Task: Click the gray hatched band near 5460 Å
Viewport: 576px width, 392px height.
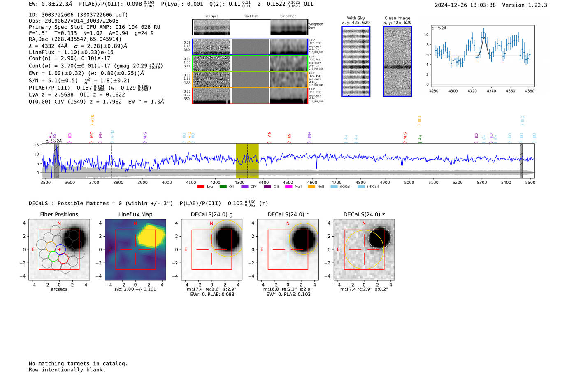Action: (x=521, y=160)
